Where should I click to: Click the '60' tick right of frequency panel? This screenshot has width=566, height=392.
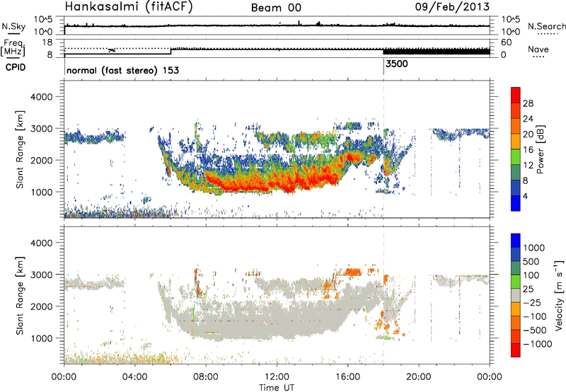click(506, 42)
